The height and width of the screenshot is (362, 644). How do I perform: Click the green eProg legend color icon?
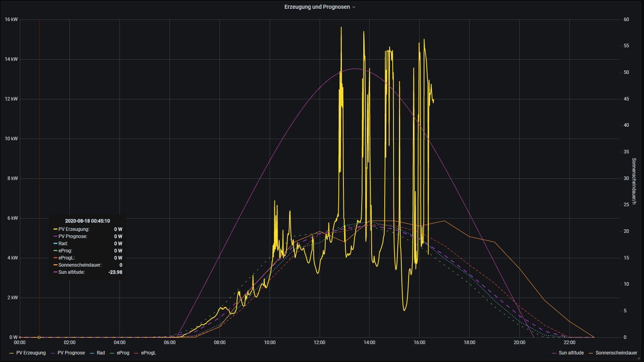coord(112,353)
